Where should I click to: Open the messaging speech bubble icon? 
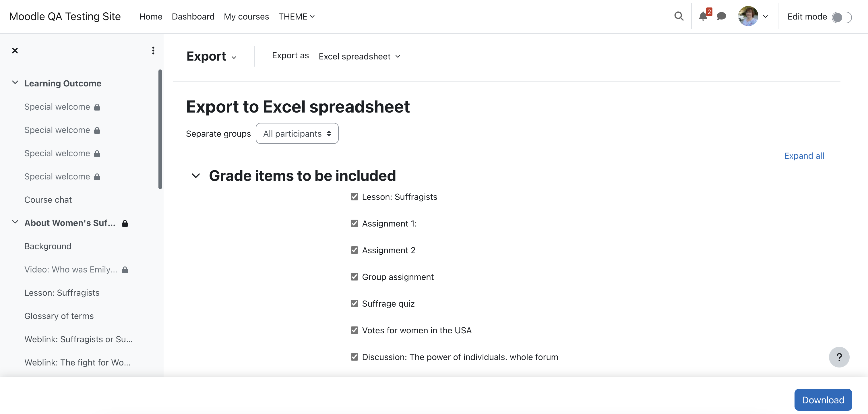coord(721,16)
